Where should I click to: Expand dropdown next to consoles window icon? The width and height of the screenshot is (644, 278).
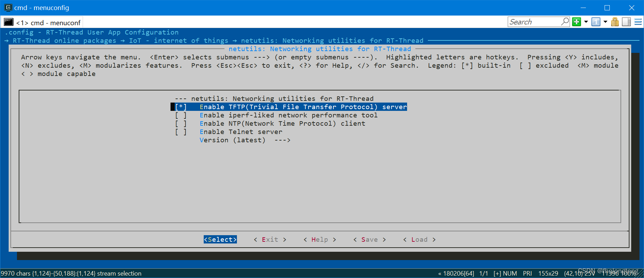[x=605, y=22]
